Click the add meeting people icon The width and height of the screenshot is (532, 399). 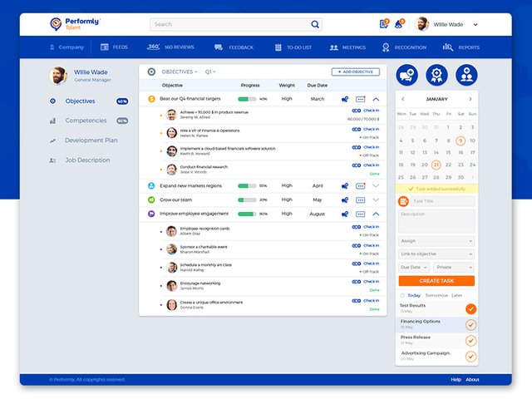(x=466, y=76)
